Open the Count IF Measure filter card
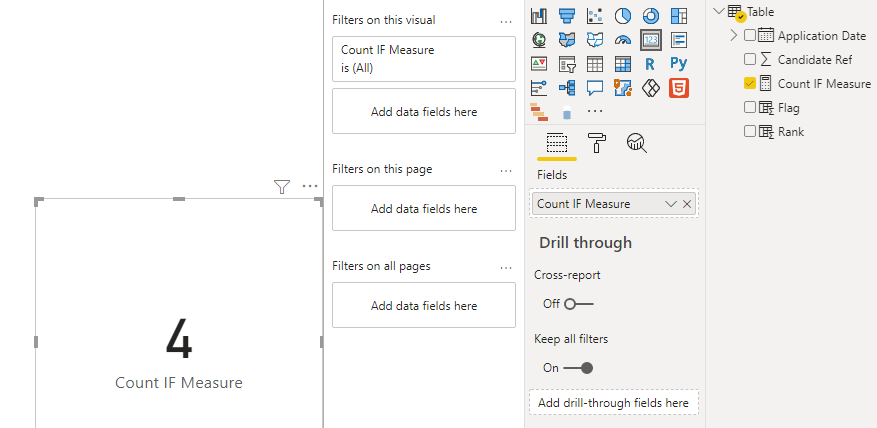 424,59
